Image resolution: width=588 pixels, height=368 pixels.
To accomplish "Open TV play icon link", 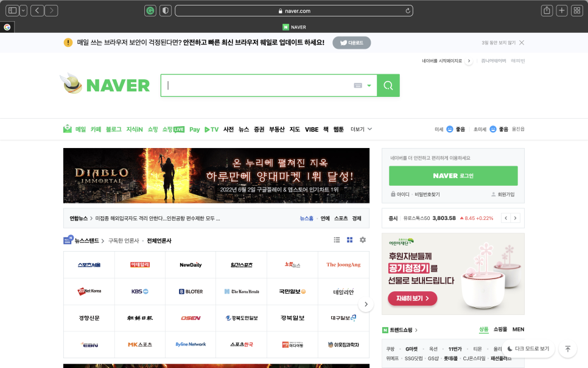I will coord(211,130).
